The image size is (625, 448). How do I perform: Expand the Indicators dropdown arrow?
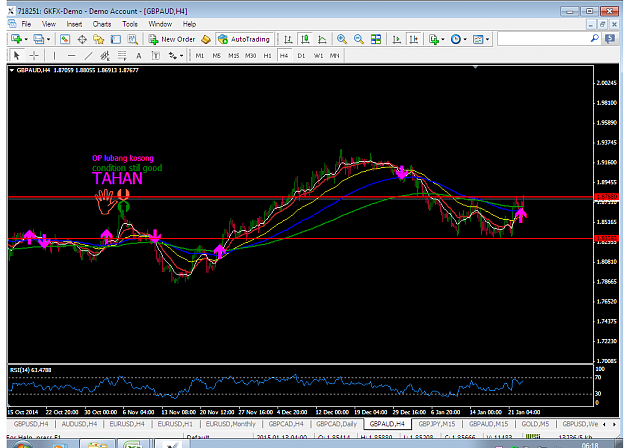(x=443, y=39)
